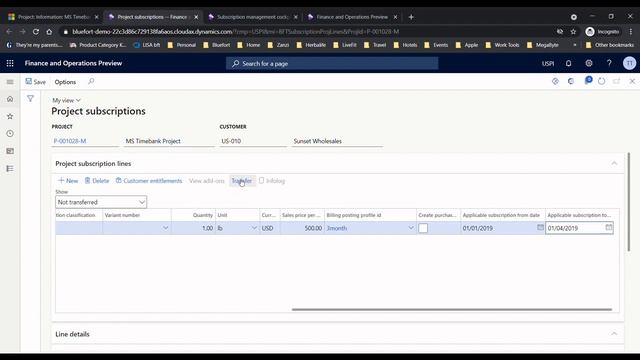
Task: Open the Billing posting profile dropdown
Action: pyautogui.click(x=411, y=228)
